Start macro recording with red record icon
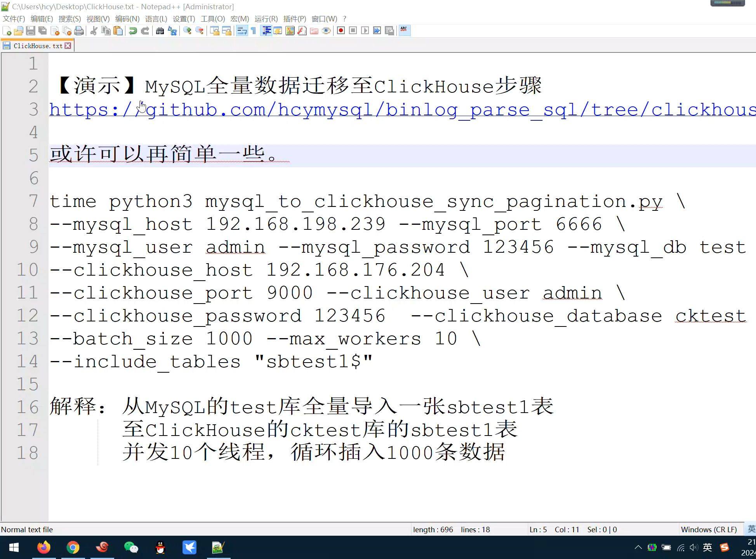The image size is (756, 559). point(341,31)
